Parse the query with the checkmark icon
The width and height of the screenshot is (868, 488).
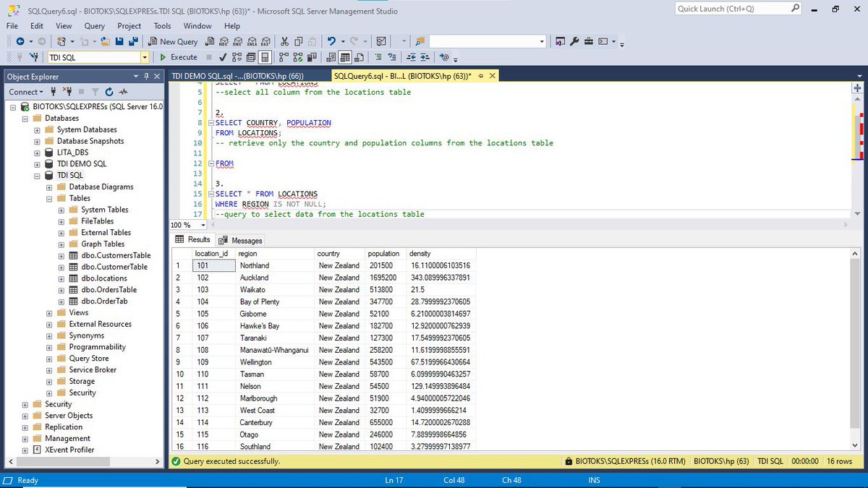[x=223, y=57]
